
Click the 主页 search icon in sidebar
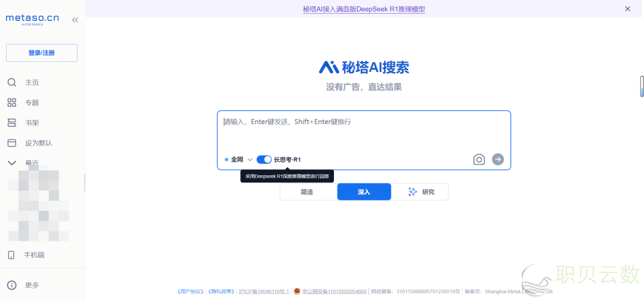[x=11, y=82]
